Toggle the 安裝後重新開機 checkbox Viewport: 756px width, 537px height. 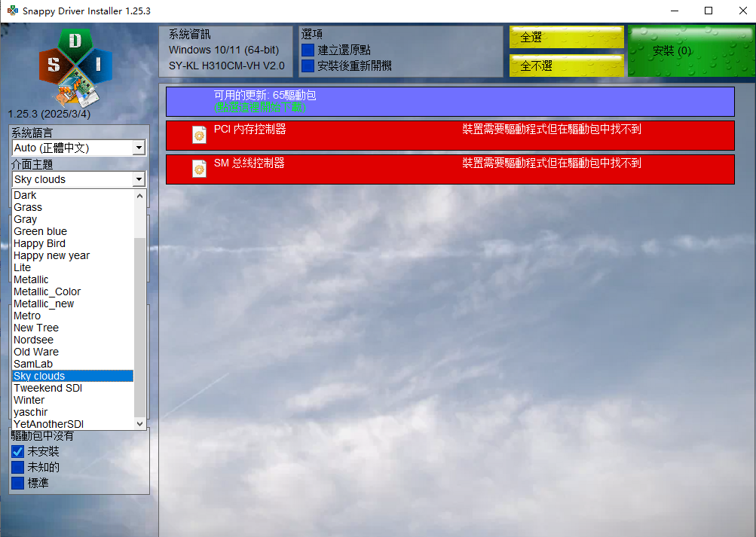coord(308,66)
